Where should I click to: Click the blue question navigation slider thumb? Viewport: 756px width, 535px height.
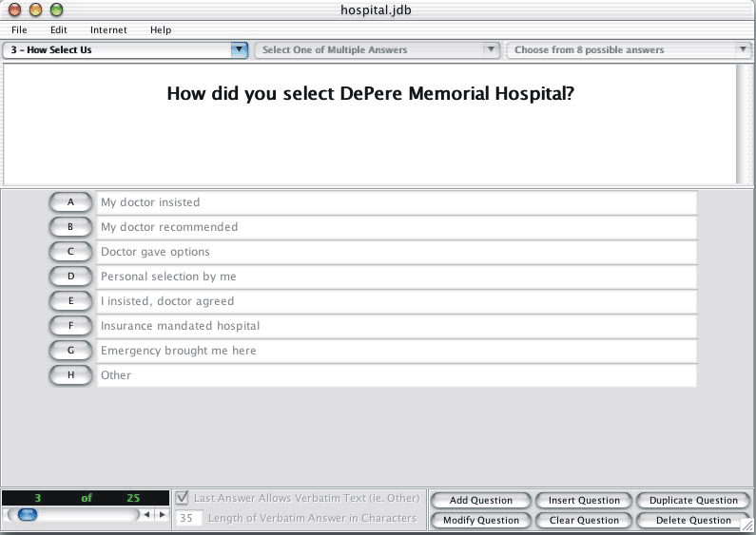click(28, 515)
